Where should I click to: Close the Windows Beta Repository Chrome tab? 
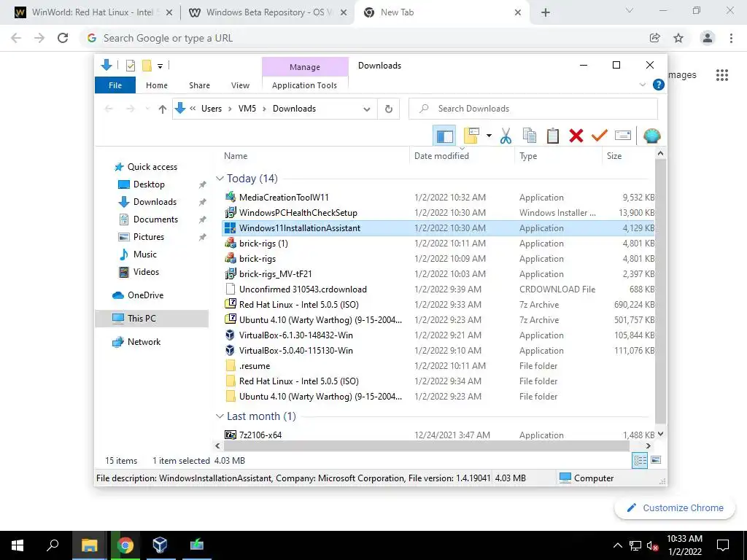[344, 13]
